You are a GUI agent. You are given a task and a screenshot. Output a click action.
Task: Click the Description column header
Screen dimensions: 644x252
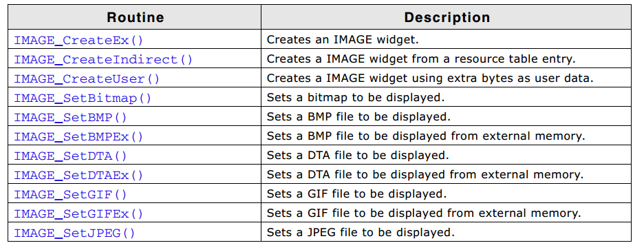pos(447,17)
